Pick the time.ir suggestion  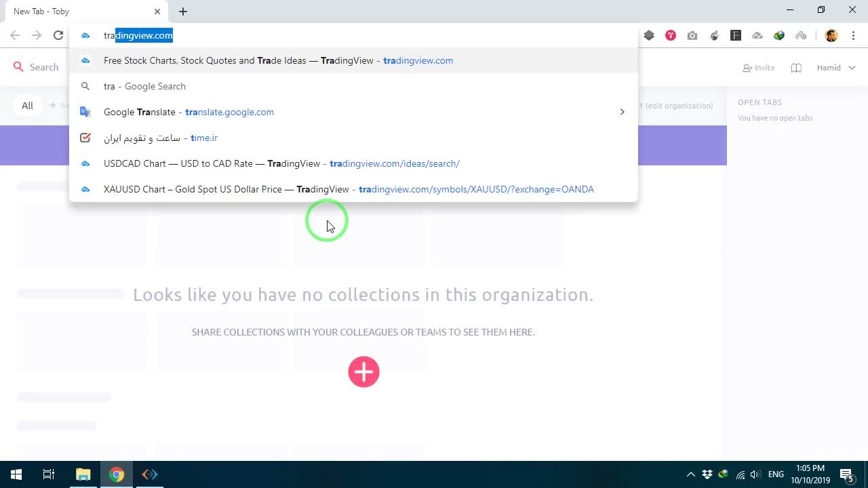pos(353,138)
